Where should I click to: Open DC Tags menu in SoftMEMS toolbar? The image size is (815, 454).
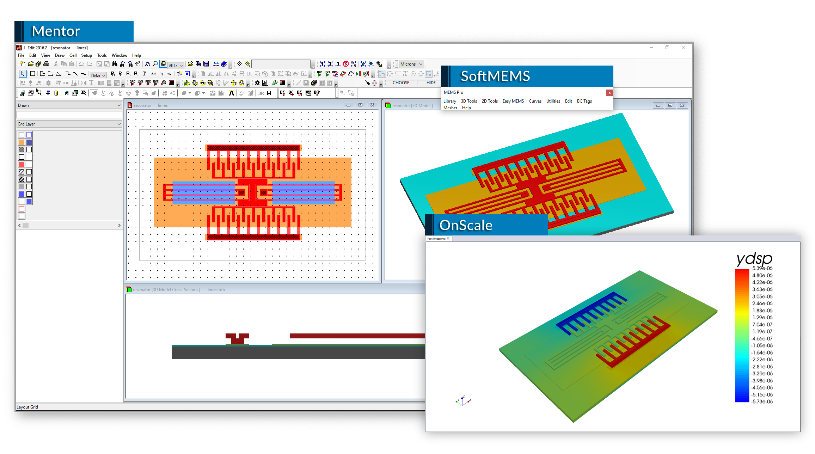tap(585, 101)
